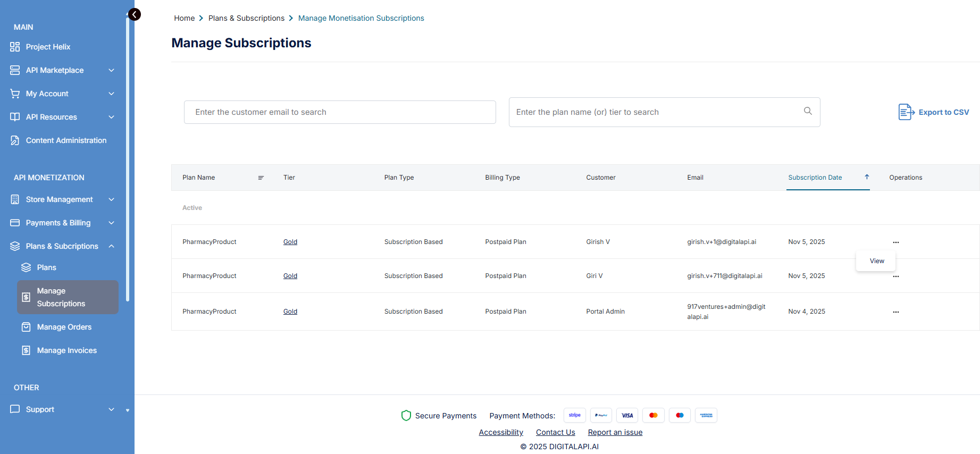Image resolution: width=980 pixels, height=454 pixels.
Task: Expand the My Account section
Action: (x=111, y=94)
